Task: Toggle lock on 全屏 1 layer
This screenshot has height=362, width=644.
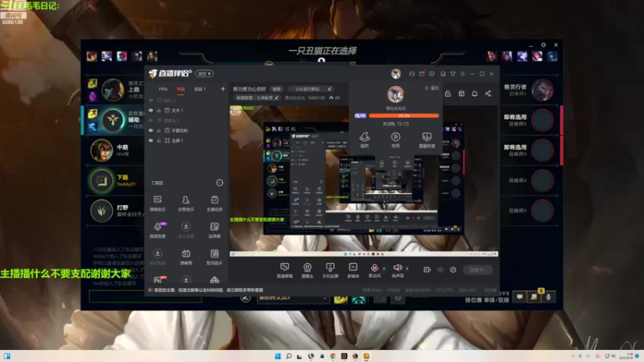Action: tap(159, 140)
